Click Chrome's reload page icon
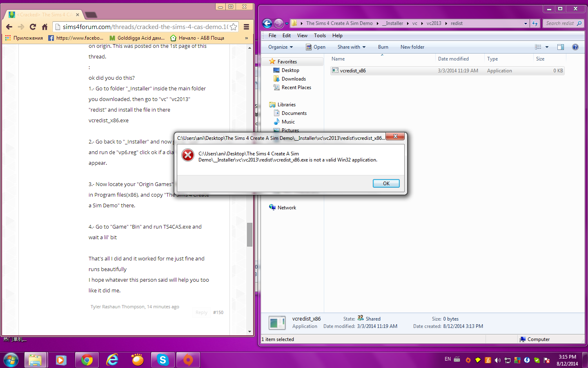This screenshot has width=588, height=368. tap(33, 27)
